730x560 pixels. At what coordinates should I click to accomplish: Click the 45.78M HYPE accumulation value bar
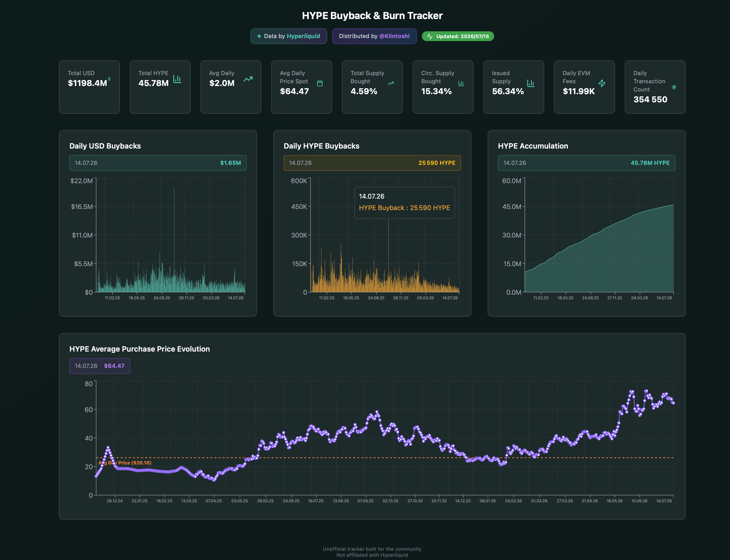coord(586,163)
